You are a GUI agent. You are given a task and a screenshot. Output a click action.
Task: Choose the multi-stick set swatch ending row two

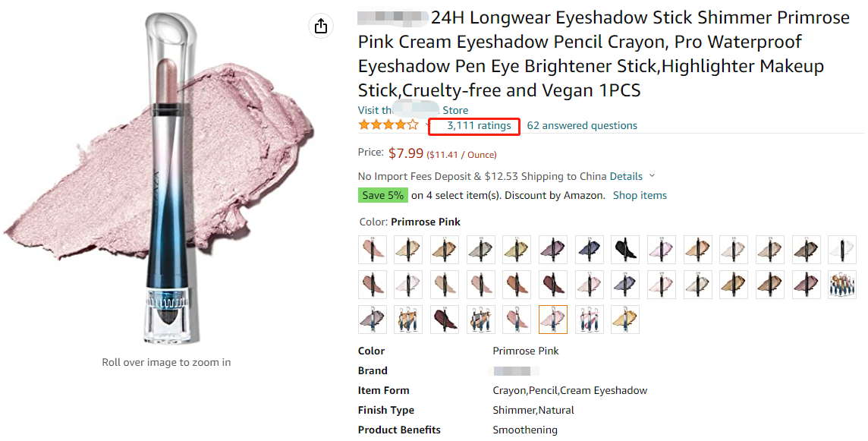842,285
